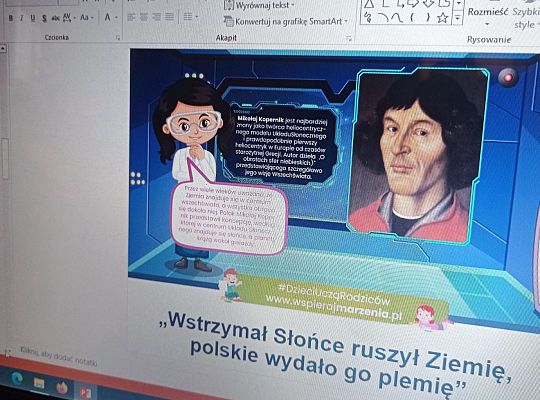The width and height of the screenshot is (540, 400).
Task: Open Szybkie style gallery
Action: [x=526, y=16]
